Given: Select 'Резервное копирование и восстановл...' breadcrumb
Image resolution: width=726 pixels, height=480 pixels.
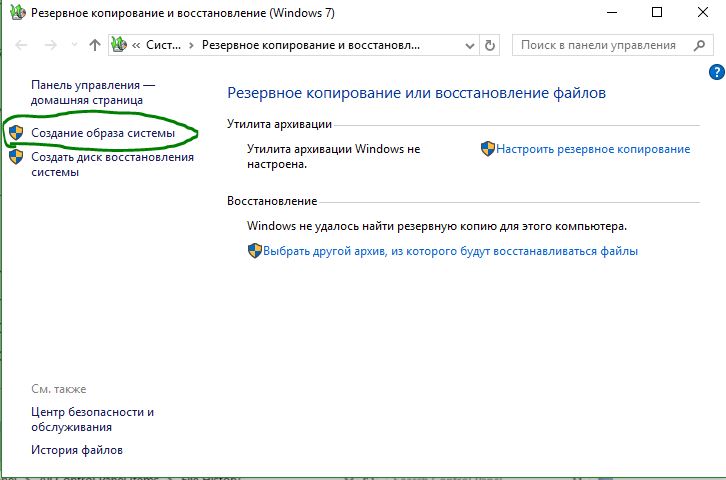Looking at the screenshot, I should coord(311,45).
